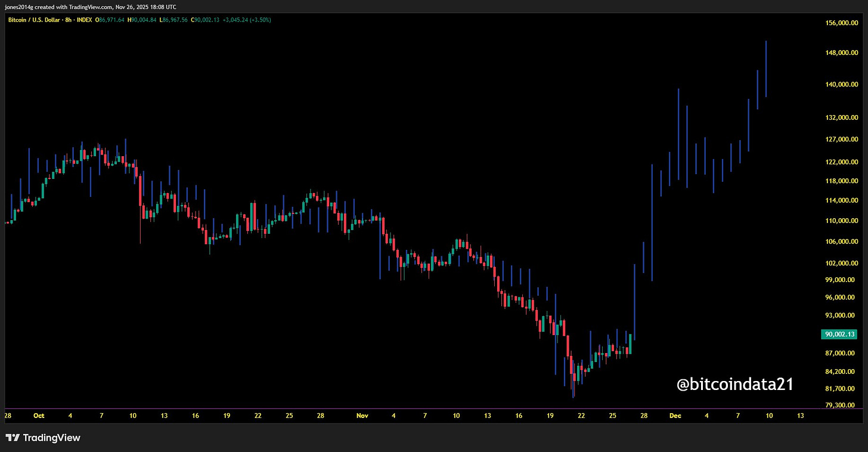Click the 102,000.00 price axis label

(x=841, y=263)
